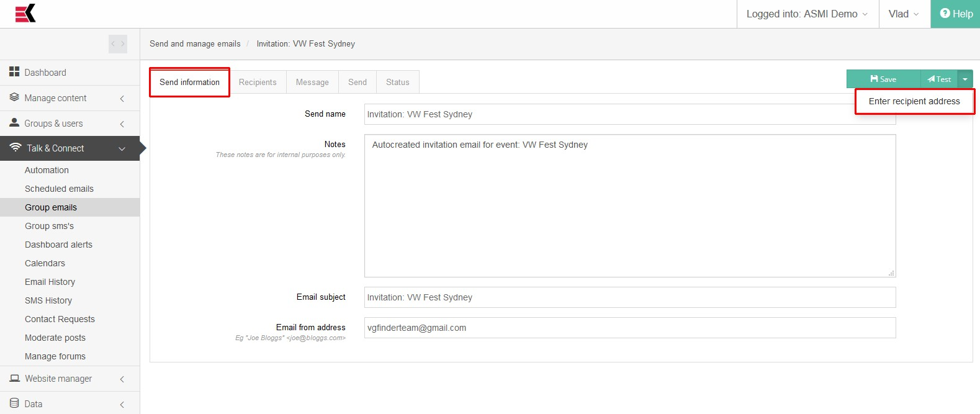Click the Data database icon

pos(14,403)
